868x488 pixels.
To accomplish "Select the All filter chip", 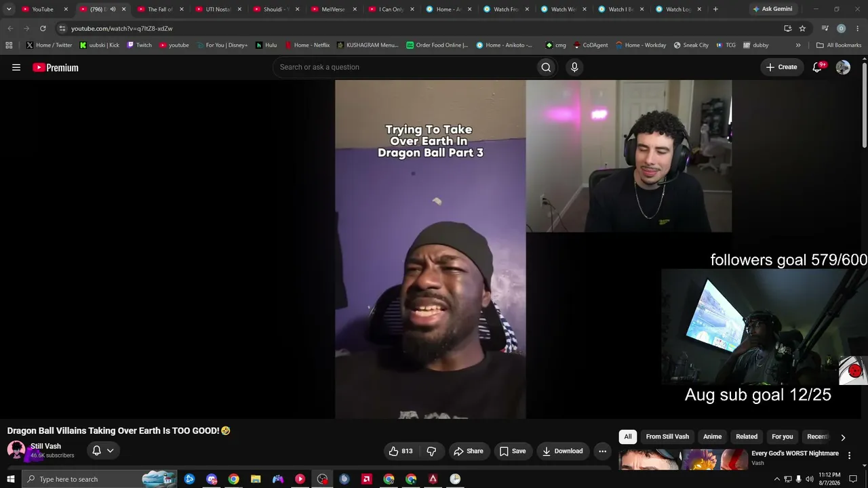I will click(x=628, y=437).
